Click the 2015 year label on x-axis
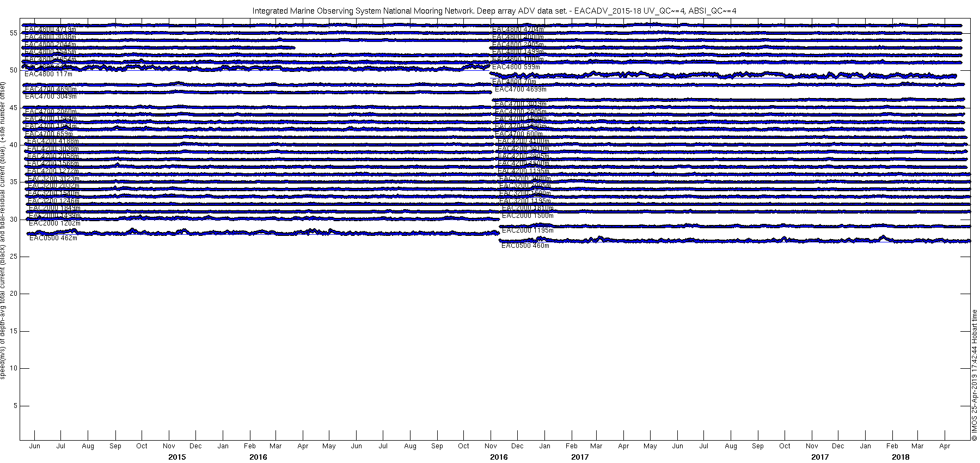The image size is (980, 463). pos(177,457)
